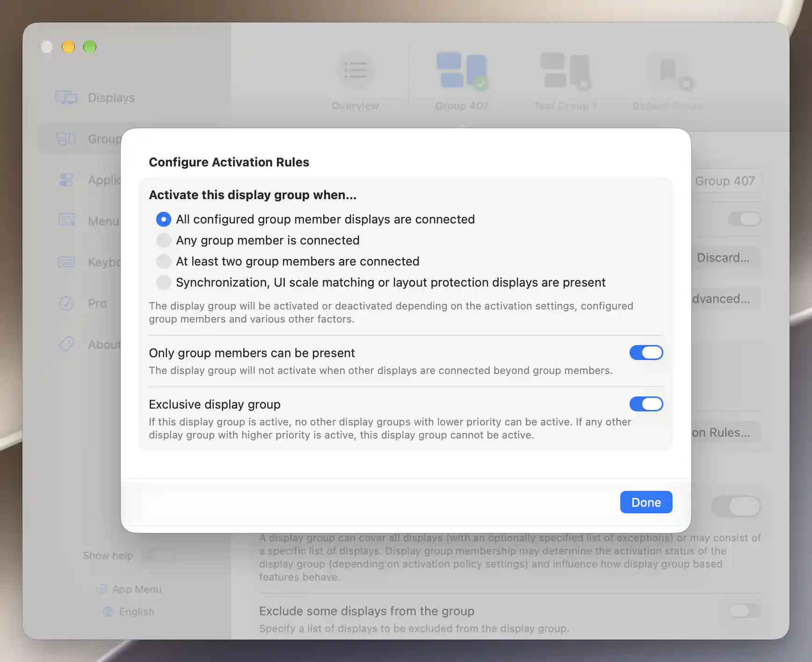The width and height of the screenshot is (812, 662).
Task: Click the "Pro" label in sidebar
Action: 97,303
